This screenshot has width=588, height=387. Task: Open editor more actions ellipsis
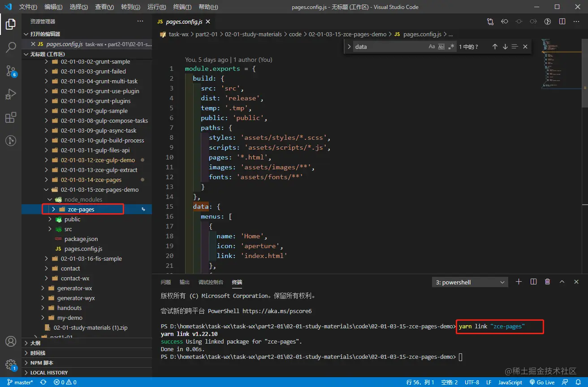(576, 21)
